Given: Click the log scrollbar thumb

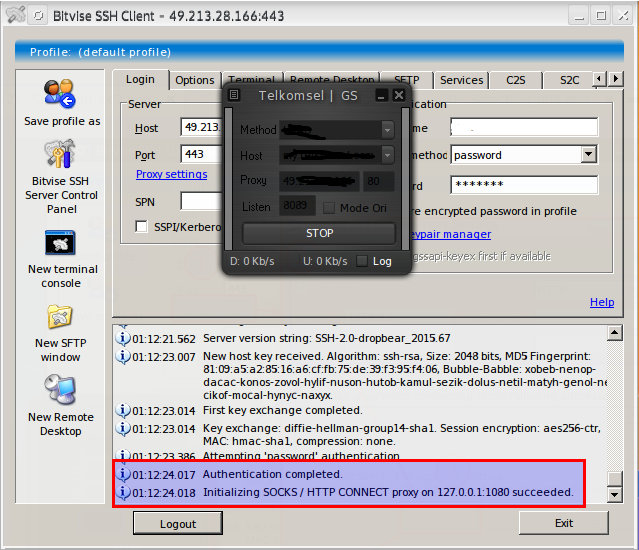Looking at the screenshot, I should (615, 478).
